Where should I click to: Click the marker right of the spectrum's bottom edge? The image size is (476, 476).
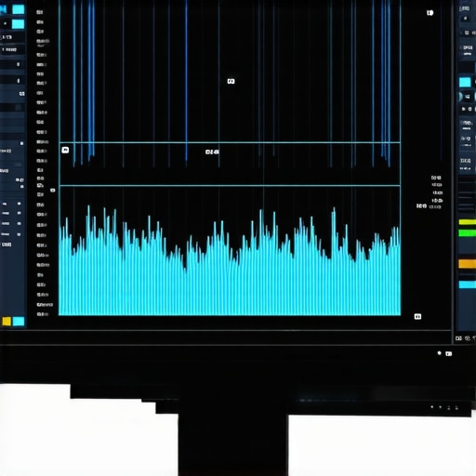417,316
